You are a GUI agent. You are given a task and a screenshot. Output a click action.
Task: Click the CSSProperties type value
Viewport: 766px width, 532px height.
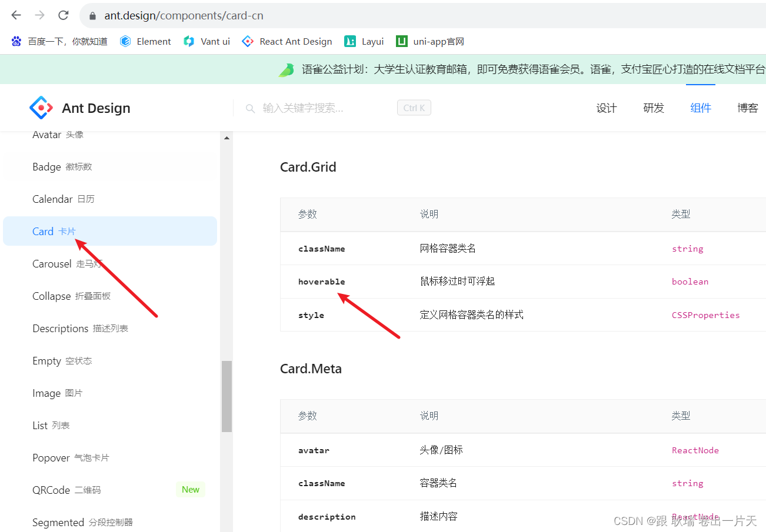pyautogui.click(x=706, y=315)
